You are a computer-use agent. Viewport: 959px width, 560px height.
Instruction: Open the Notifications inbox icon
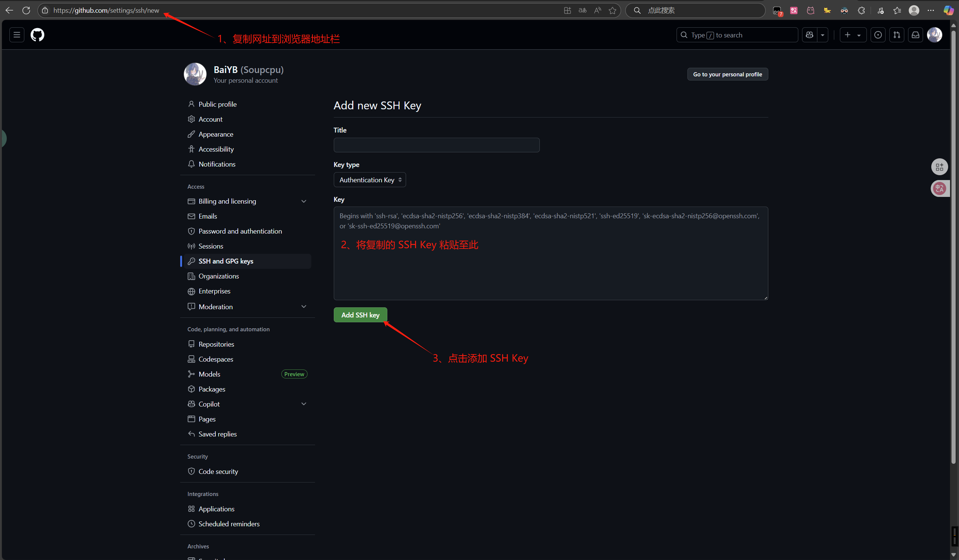[915, 35]
